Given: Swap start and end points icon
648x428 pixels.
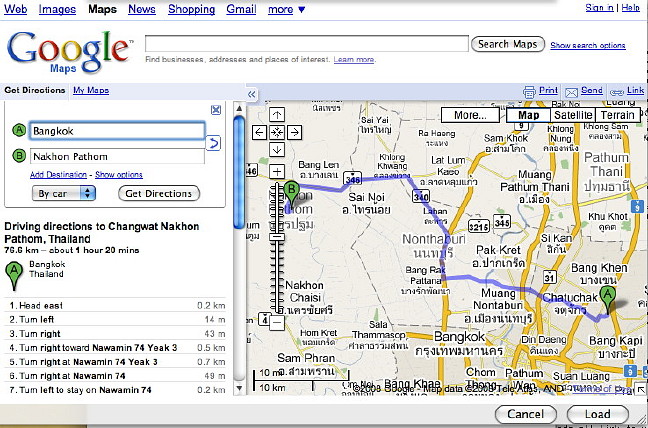Looking at the screenshot, I should click(213, 143).
